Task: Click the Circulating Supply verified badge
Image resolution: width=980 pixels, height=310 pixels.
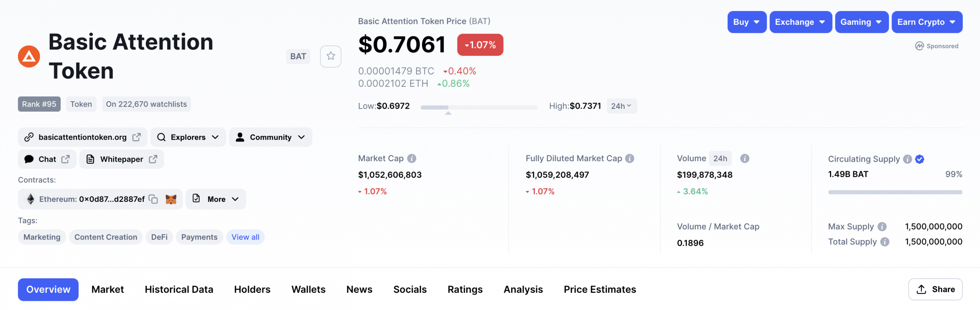Action: coord(920,159)
